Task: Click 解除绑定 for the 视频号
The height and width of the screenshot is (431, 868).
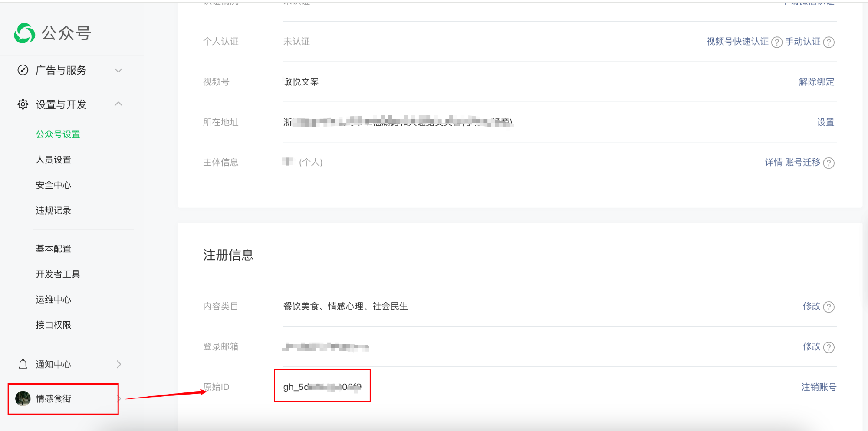Action: click(x=816, y=82)
